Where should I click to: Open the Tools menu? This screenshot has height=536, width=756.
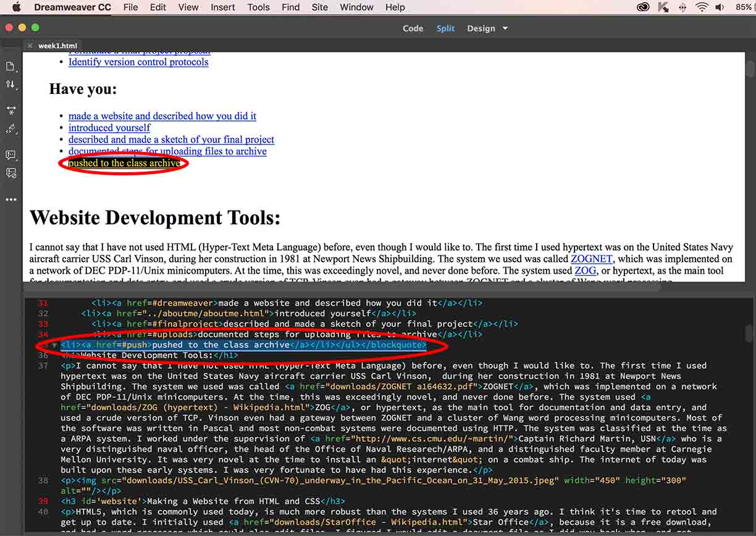tap(258, 7)
